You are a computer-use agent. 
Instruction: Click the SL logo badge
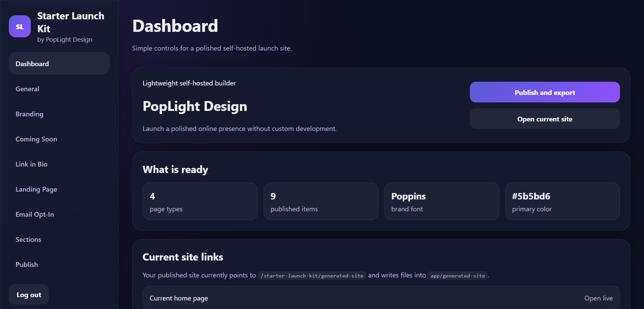coord(20,26)
